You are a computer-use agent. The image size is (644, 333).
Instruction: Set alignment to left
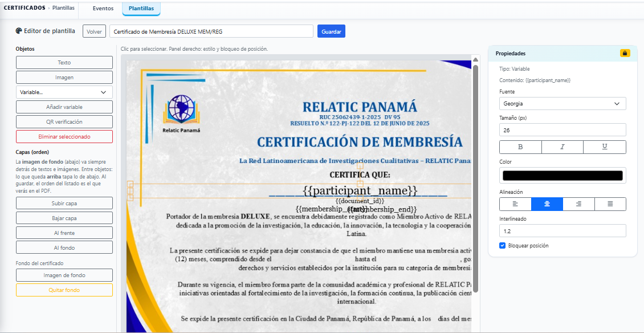pyautogui.click(x=515, y=204)
